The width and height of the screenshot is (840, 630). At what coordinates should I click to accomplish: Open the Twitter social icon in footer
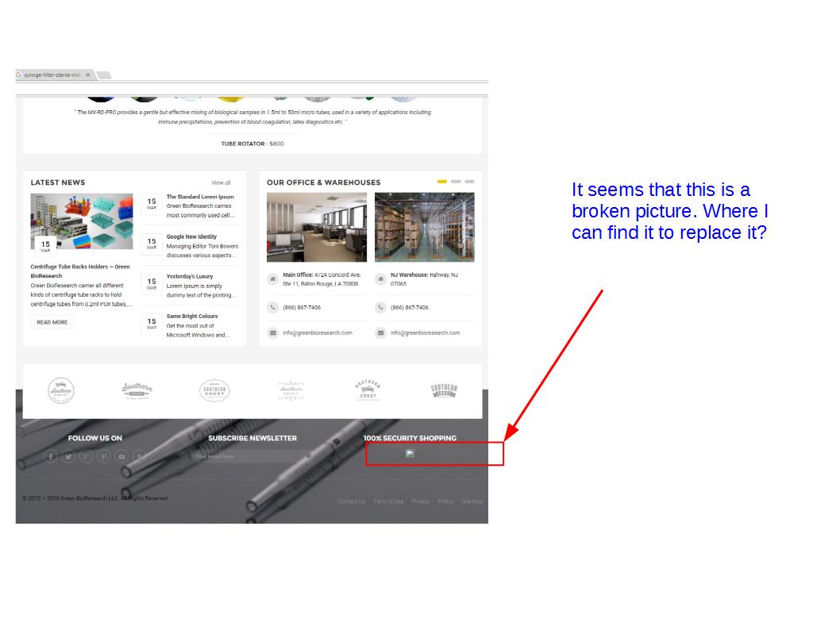coord(68,456)
